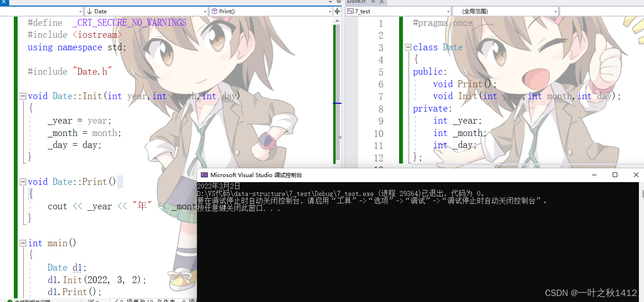Click the console title "Microsoft Visual Studio 调试控制台"
Image resolution: width=644 pixels, height=302 pixels.
[256, 175]
